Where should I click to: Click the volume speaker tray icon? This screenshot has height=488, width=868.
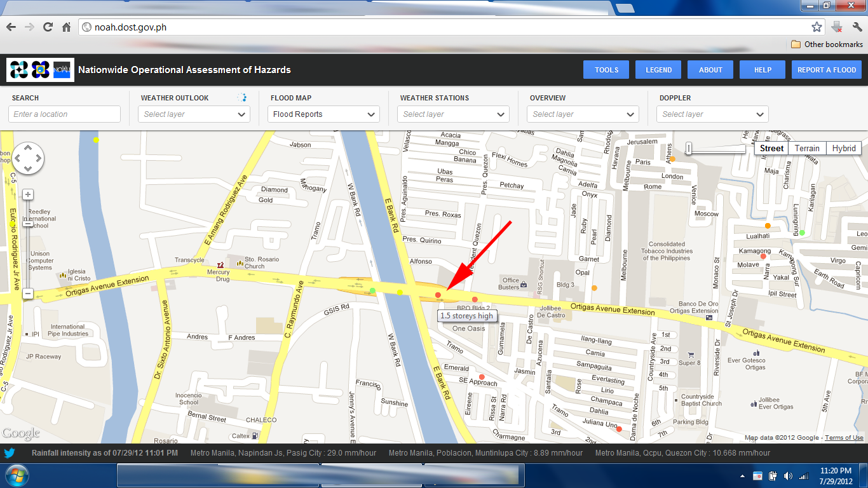click(788, 476)
